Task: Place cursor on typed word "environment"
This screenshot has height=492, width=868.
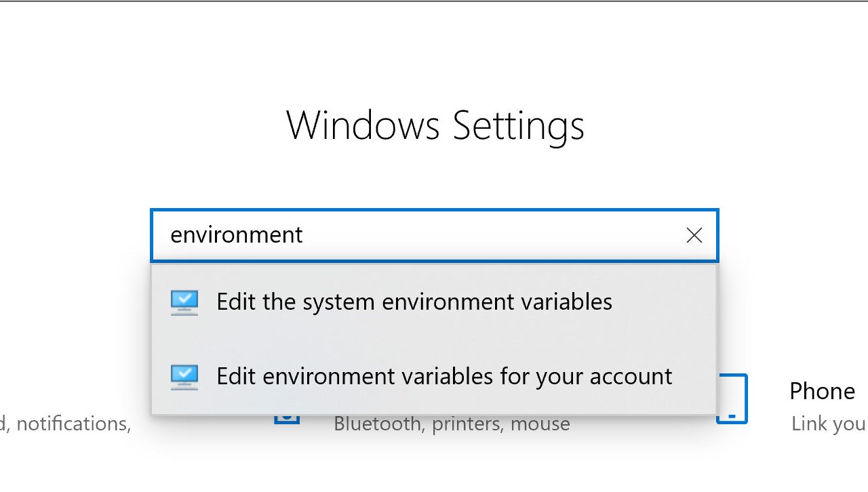Action: 236,235
